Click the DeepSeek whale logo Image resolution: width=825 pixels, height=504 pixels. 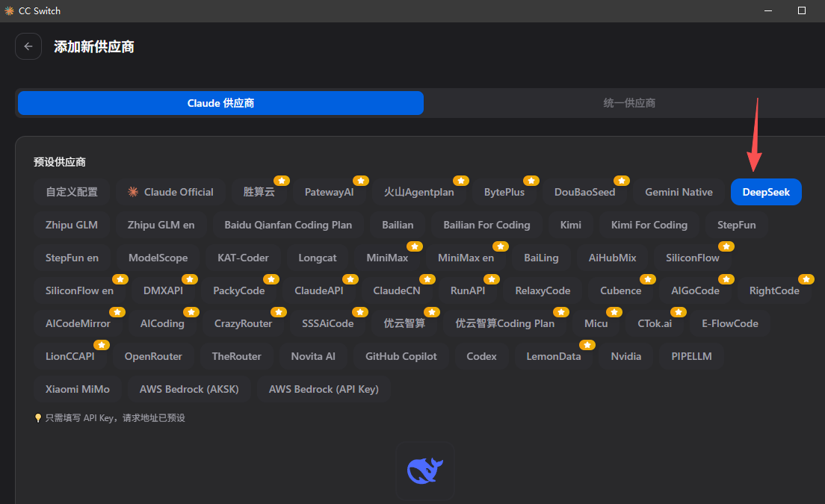coord(425,470)
